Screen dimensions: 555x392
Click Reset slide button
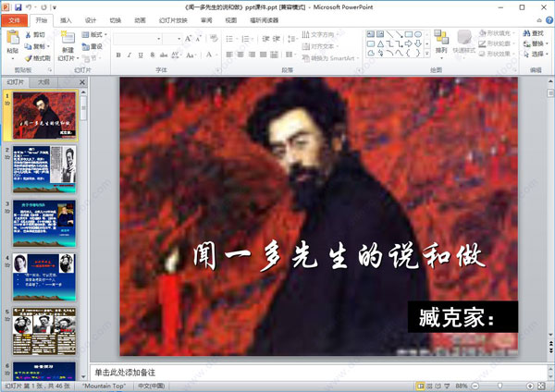pyautogui.click(x=92, y=46)
